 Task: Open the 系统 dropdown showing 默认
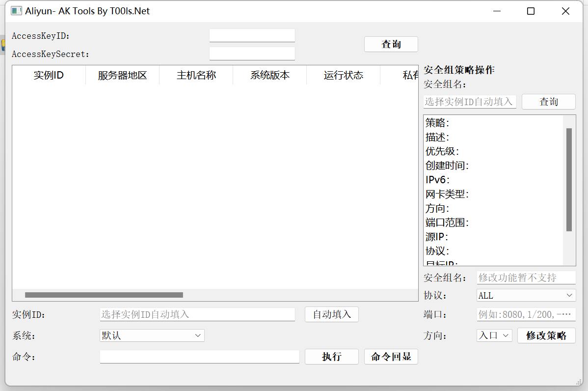click(x=152, y=335)
